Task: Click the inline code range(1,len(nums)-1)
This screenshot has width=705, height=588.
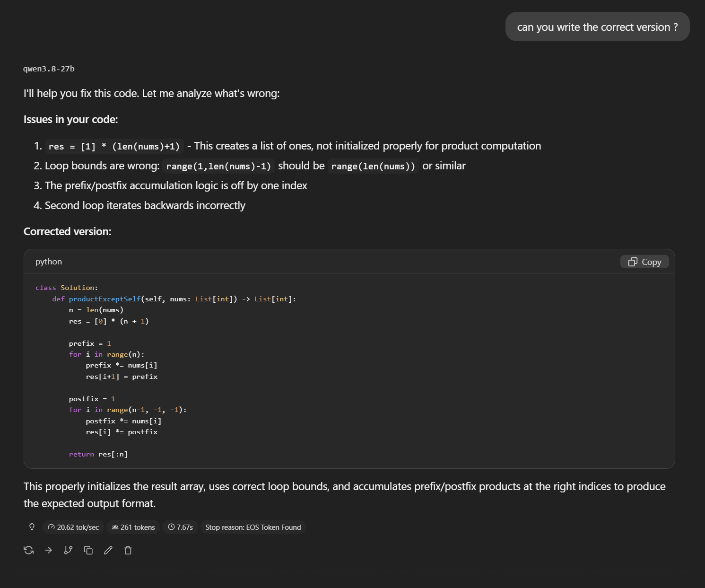Action: click(218, 166)
